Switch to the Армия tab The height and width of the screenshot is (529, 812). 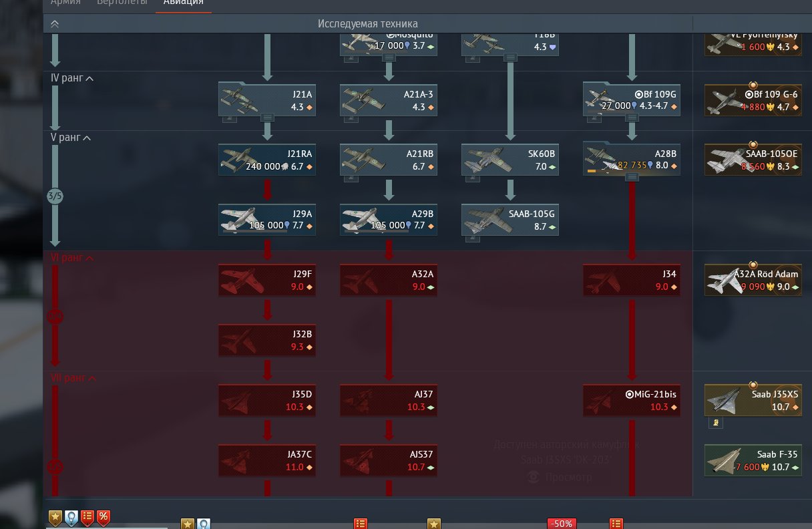pyautogui.click(x=65, y=3)
